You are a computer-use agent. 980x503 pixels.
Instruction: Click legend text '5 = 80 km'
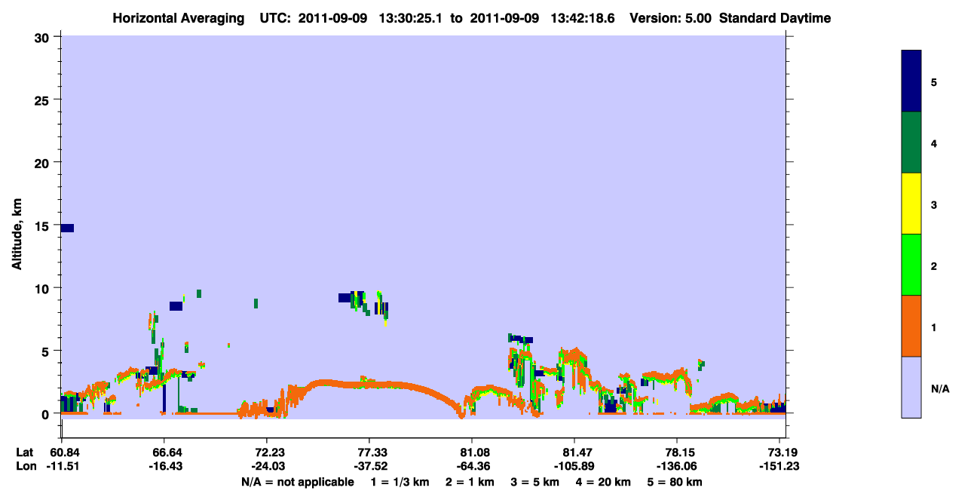click(x=675, y=482)
